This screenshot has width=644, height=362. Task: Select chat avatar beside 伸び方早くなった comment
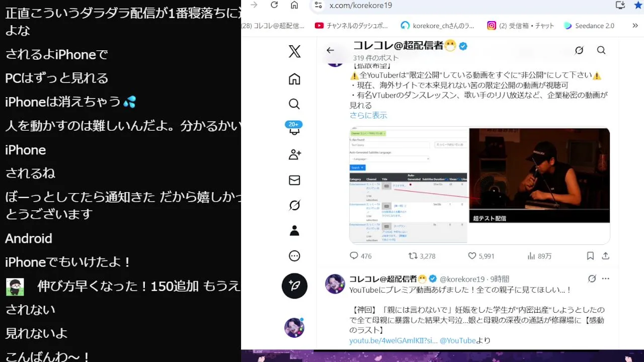coord(15,287)
